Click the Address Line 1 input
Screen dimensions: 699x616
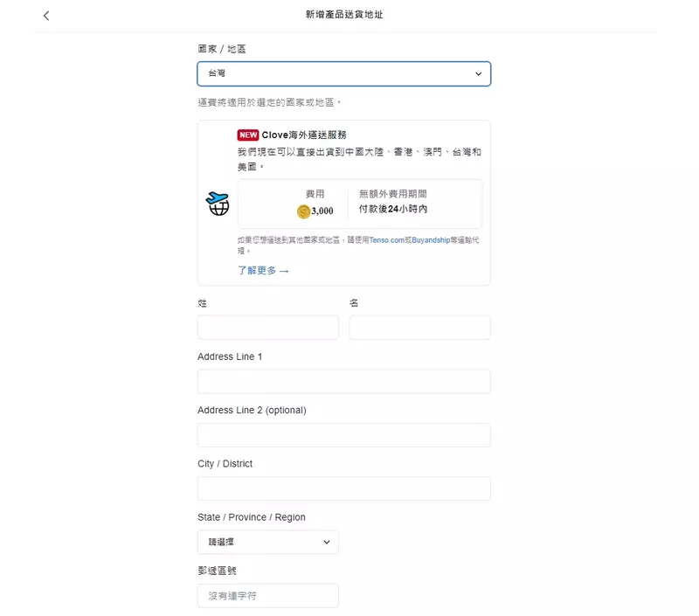coord(343,382)
